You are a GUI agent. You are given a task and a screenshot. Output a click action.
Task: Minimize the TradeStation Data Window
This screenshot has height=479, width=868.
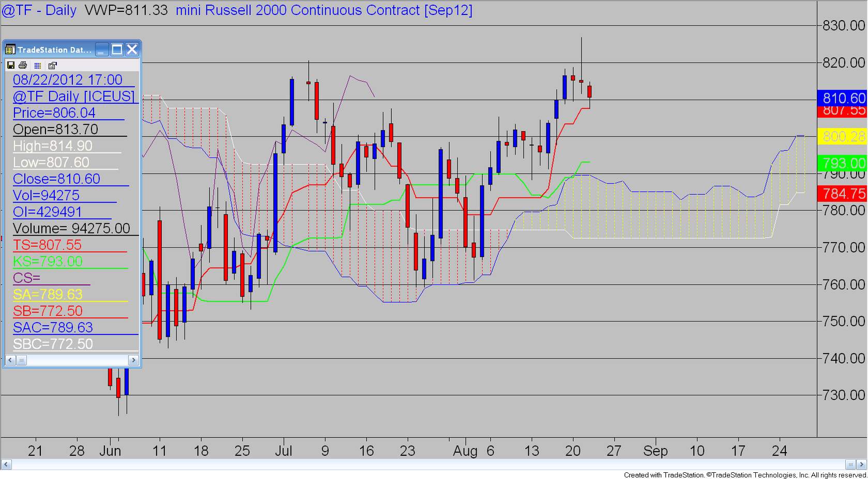click(102, 50)
